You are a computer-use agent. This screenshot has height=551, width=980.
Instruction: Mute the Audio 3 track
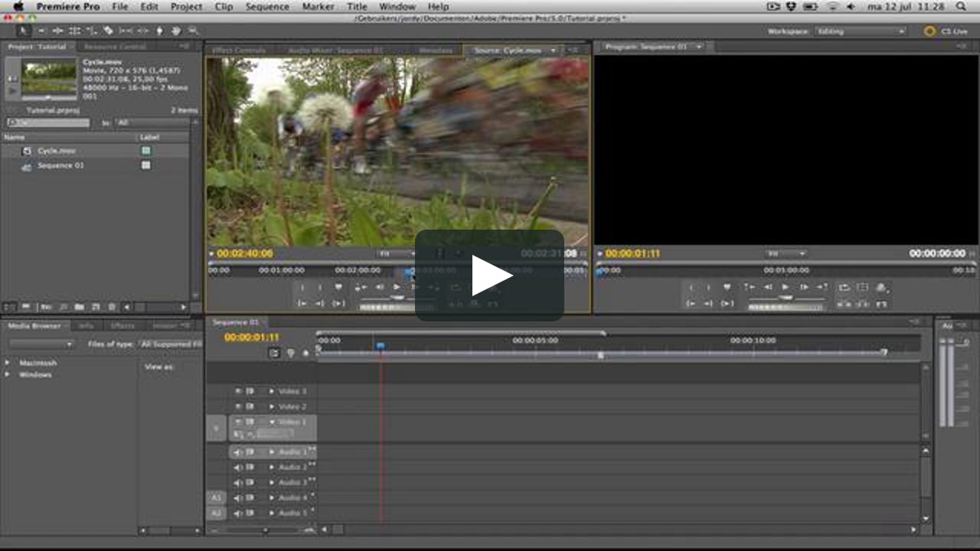click(x=237, y=483)
